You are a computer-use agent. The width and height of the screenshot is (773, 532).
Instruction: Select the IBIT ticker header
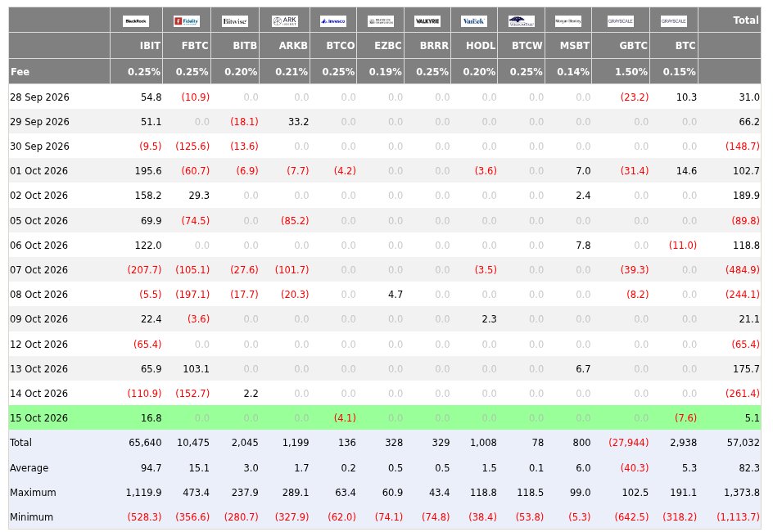click(x=150, y=46)
